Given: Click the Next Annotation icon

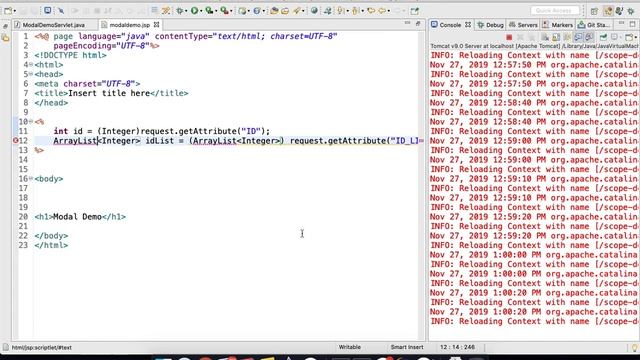Looking at the screenshot, I should pos(340,11).
